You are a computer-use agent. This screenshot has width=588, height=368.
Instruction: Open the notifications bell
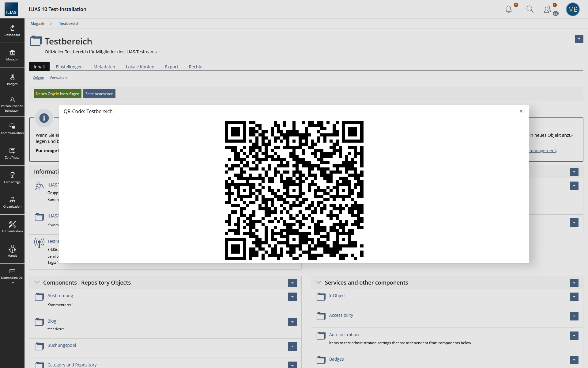point(508,9)
